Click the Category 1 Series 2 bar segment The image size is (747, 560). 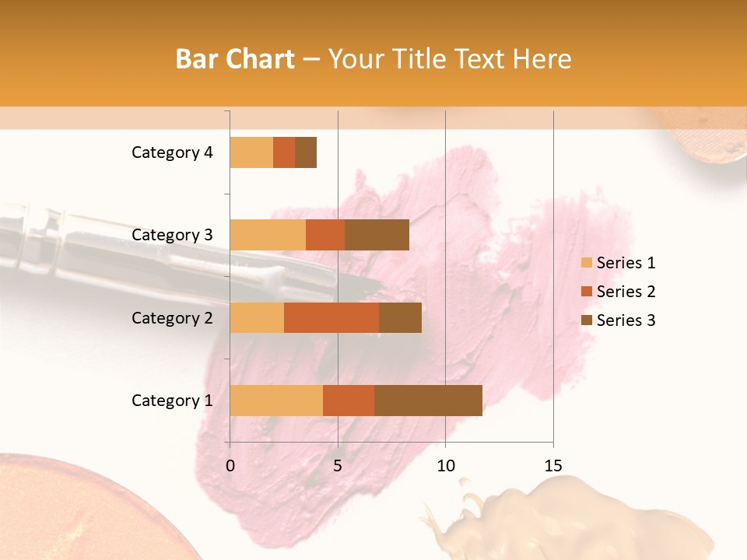(x=349, y=401)
